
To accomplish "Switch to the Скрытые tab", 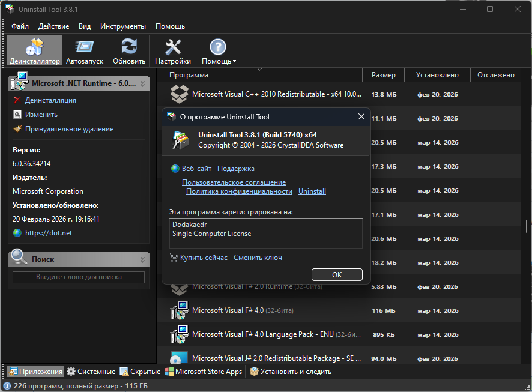I will pyautogui.click(x=140, y=372).
